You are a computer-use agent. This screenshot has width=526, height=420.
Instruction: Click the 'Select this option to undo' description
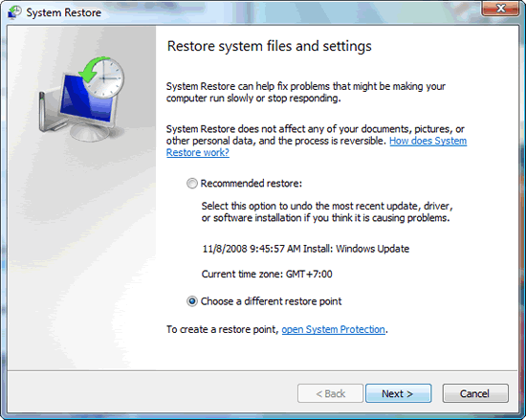tap(327, 211)
